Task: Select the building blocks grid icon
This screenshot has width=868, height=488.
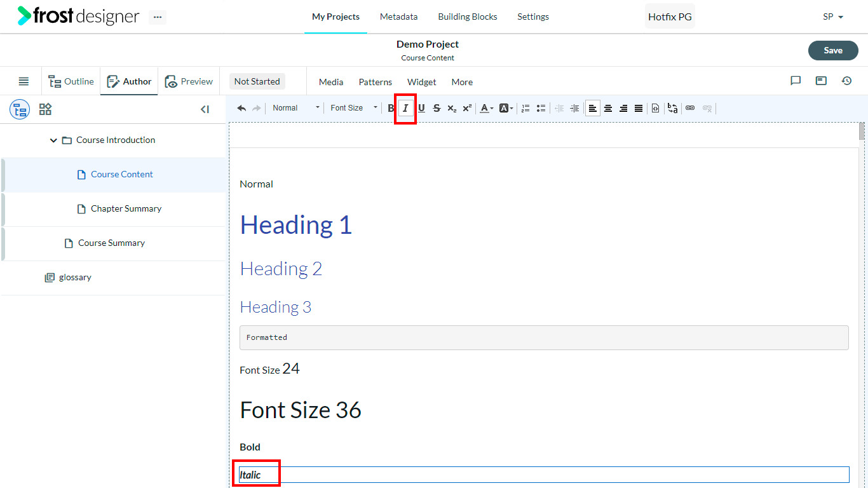Action: click(x=45, y=109)
